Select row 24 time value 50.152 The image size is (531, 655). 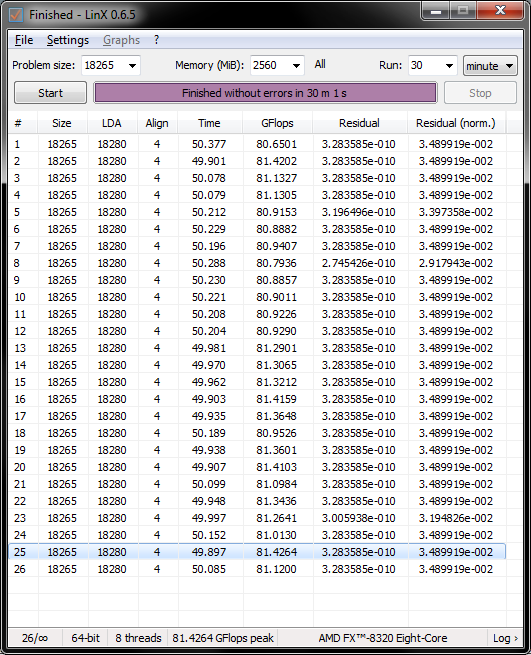coord(209,535)
